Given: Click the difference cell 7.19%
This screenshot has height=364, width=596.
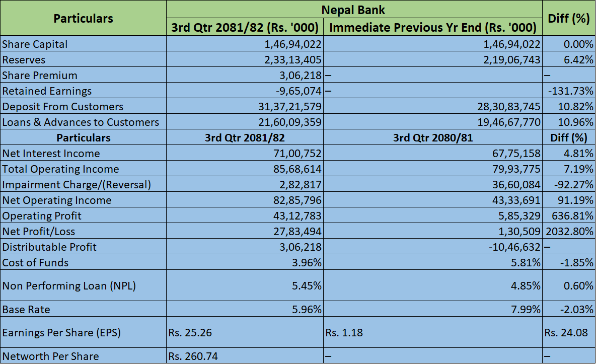Looking at the screenshot, I should [x=578, y=169].
